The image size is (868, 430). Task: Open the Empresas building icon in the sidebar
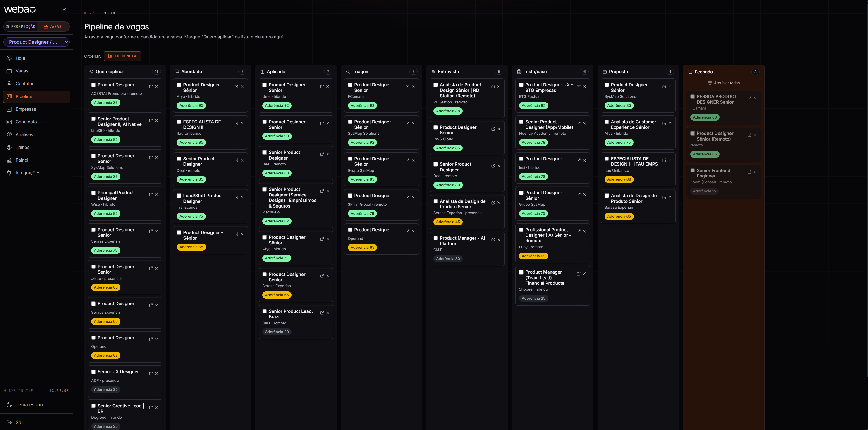coord(9,109)
